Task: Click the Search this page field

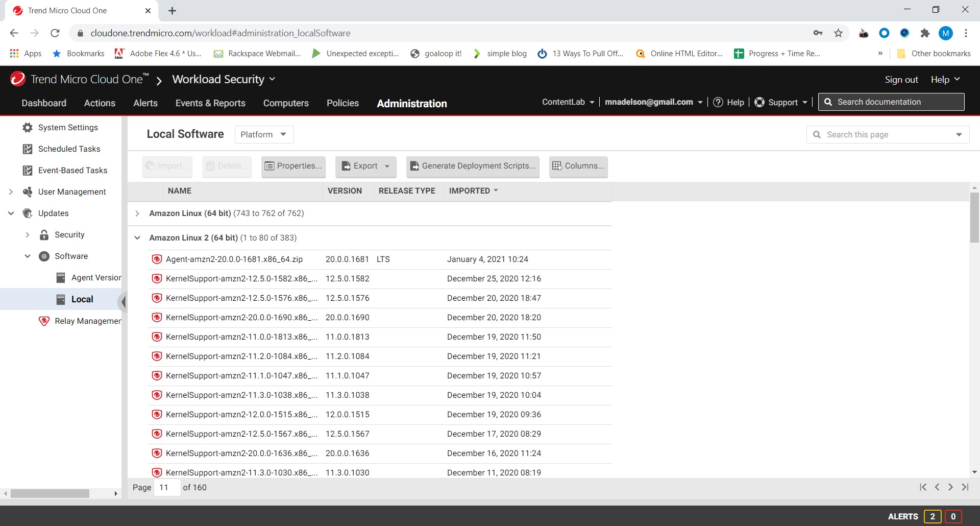Action: click(888, 135)
